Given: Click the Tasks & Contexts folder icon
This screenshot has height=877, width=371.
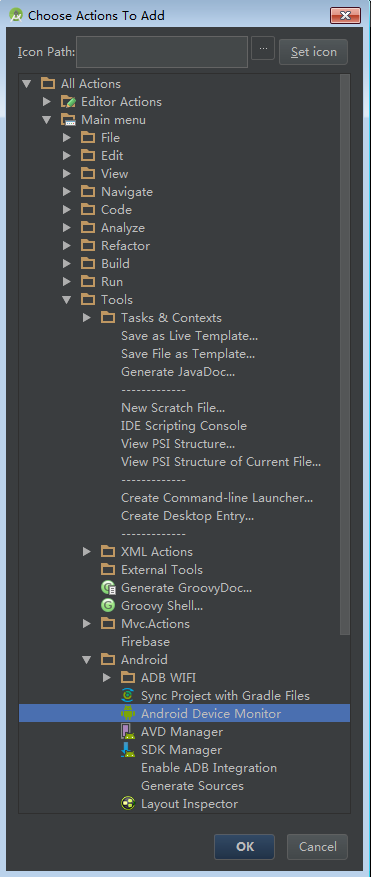Looking at the screenshot, I should (108, 317).
